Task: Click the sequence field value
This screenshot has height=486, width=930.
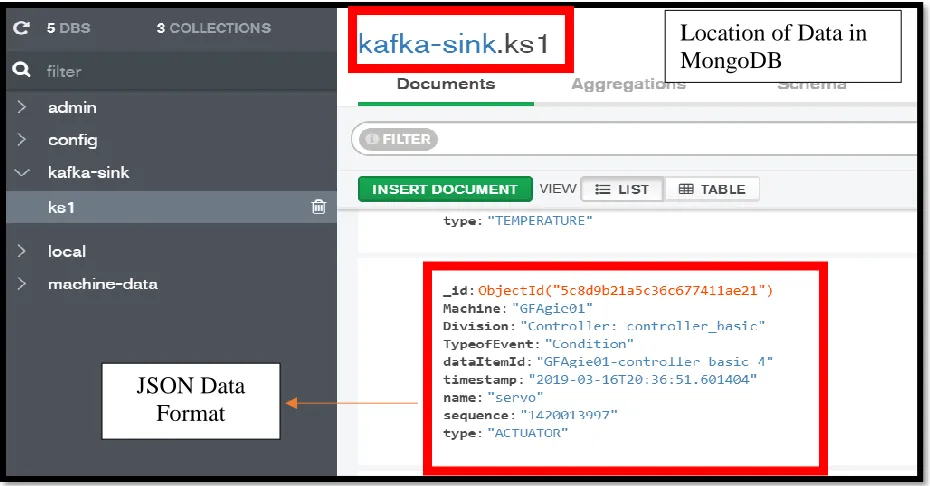Action: click(x=569, y=415)
